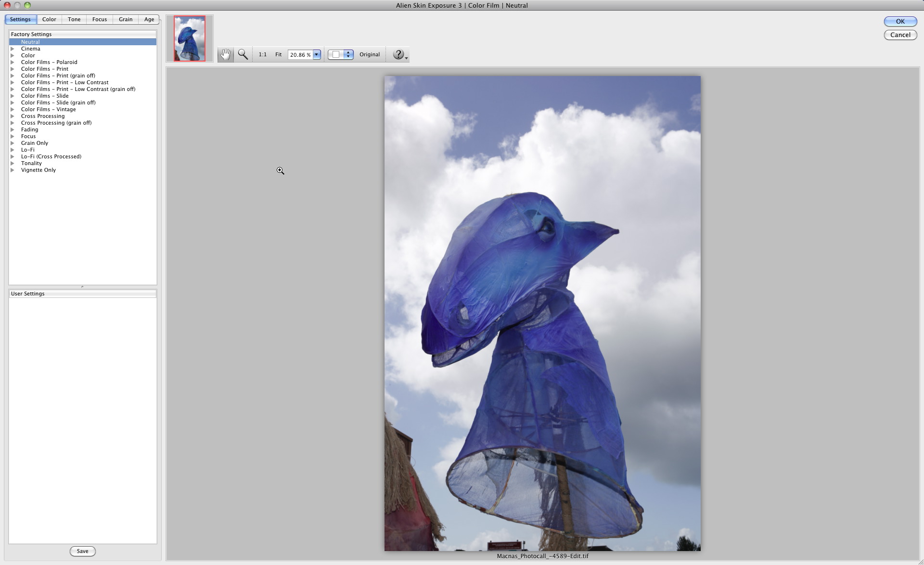Viewport: 924px width, 565px height.
Task: Open the preview split mode selector
Action: click(341, 54)
